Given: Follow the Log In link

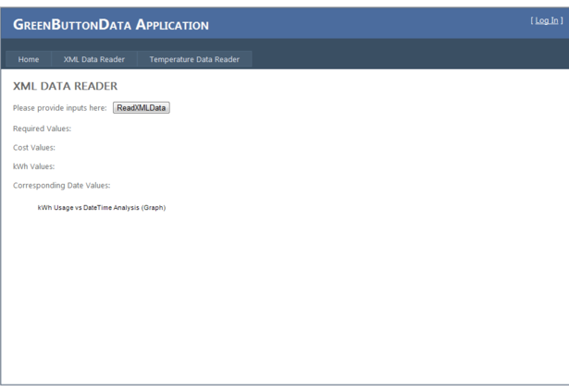Looking at the screenshot, I should coord(547,20).
